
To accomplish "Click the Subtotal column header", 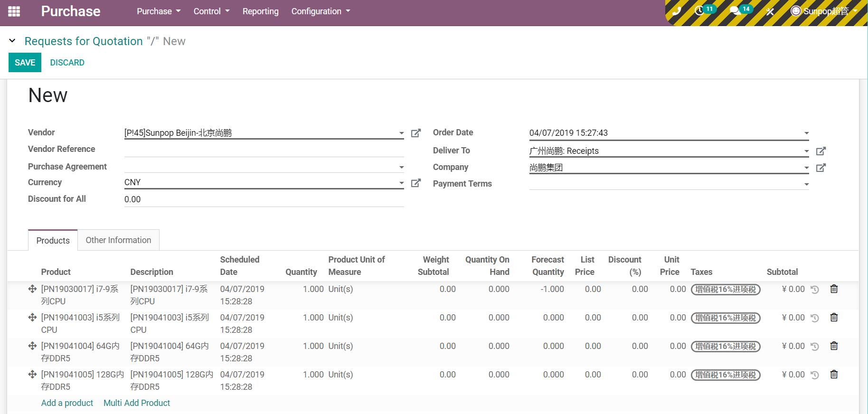I will pos(782,272).
